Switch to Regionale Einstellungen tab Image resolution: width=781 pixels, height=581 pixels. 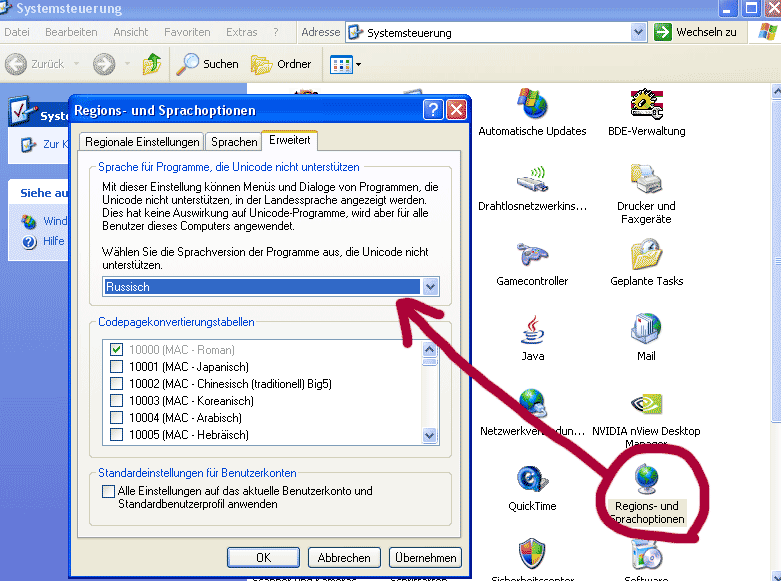pyautogui.click(x=142, y=142)
